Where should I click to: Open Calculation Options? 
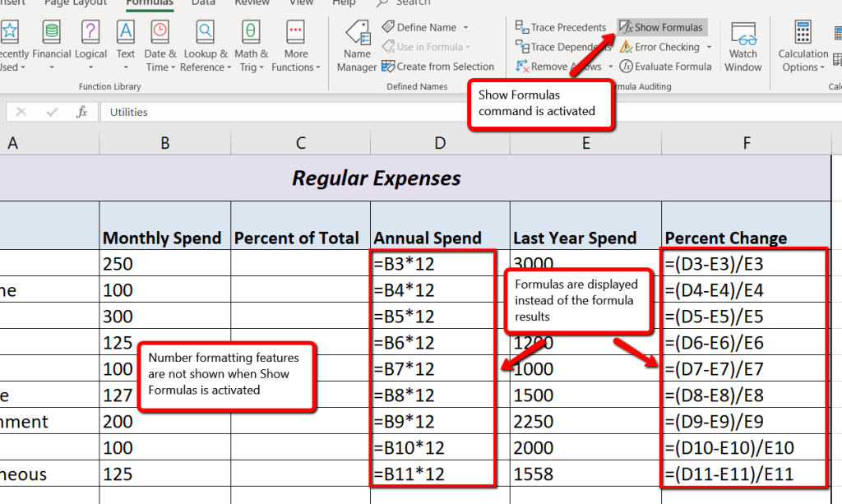coord(803,45)
